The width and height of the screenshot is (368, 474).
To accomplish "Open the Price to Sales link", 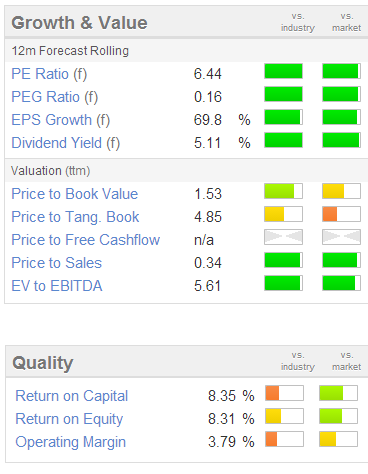I will (x=57, y=263).
